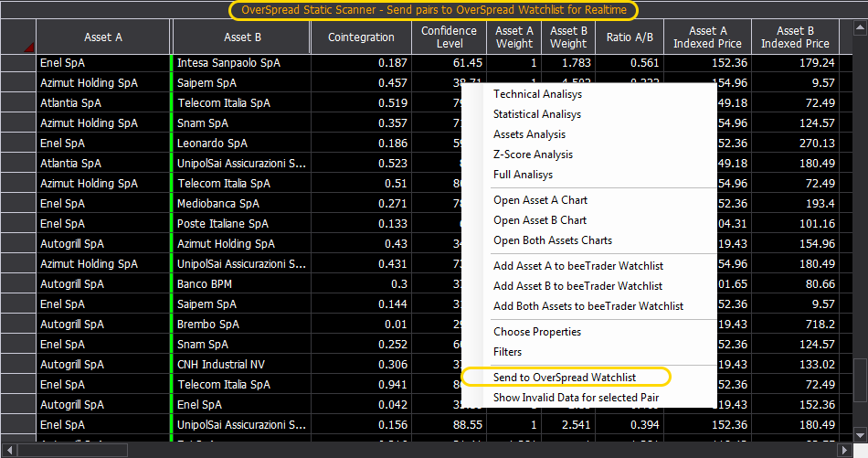Select 'Saipem SpA' cell in Azimut Holding row
The image size is (868, 458).
[x=241, y=83]
